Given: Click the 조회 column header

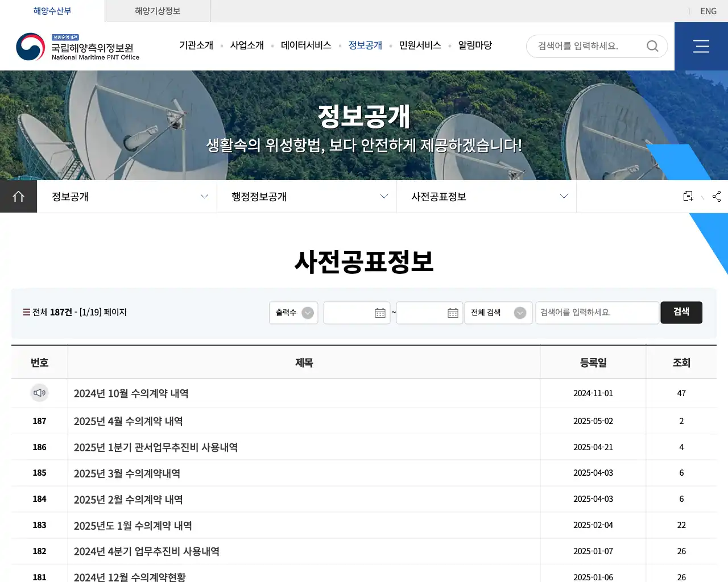Looking at the screenshot, I should point(681,363).
